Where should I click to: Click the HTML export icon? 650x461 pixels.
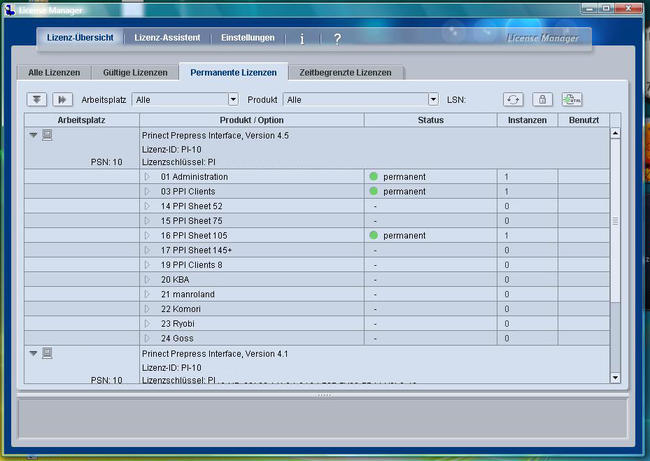[571, 99]
